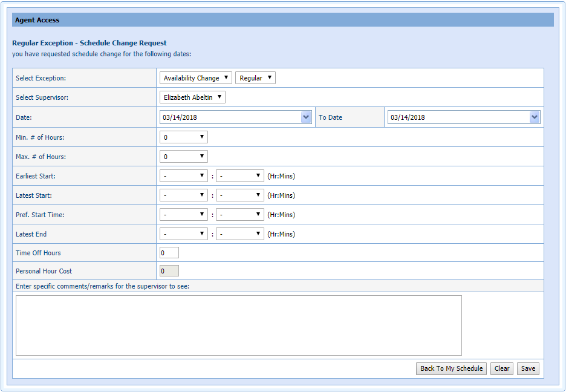This screenshot has height=392, width=566.
Task: Expand the Availability Change exception dropdown
Action: pyautogui.click(x=196, y=78)
